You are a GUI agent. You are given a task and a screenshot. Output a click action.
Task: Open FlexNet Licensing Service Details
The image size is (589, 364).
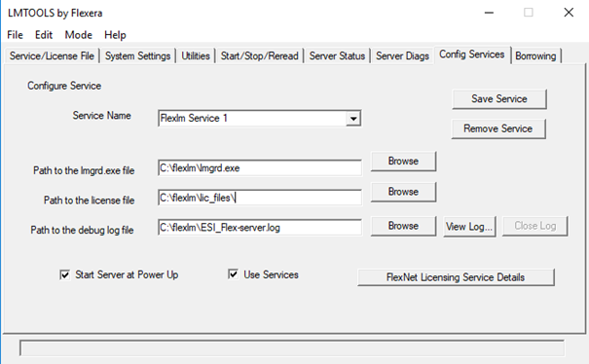tap(456, 277)
